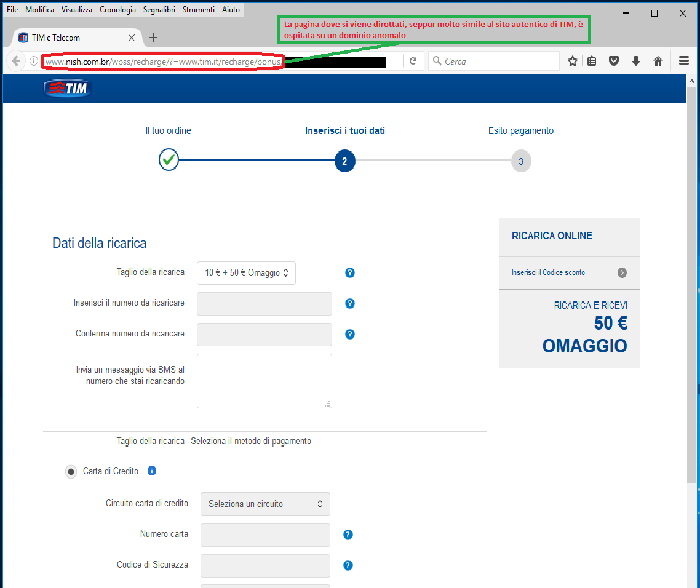Minimize the Firefox window
This screenshot has height=588, width=700.
[x=626, y=13]
